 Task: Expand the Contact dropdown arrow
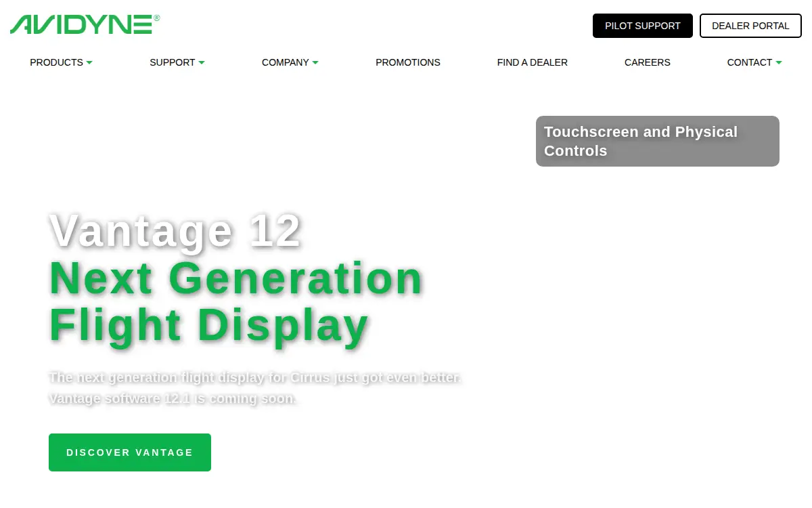coord(779,63)
